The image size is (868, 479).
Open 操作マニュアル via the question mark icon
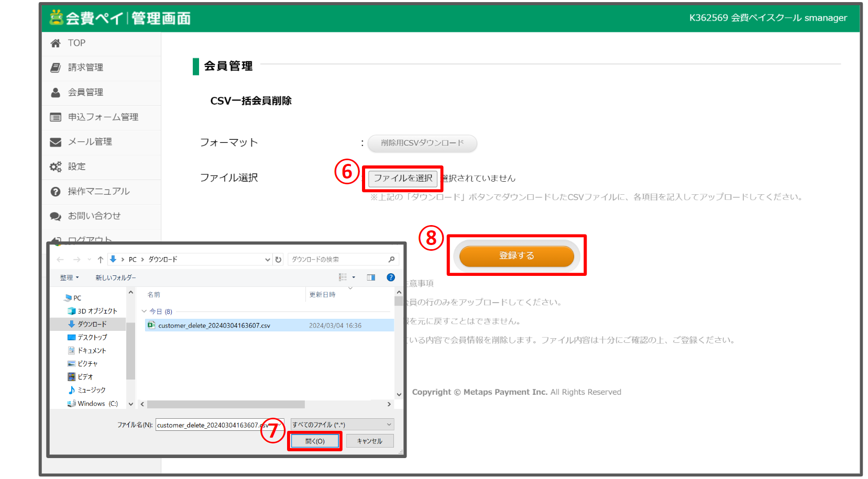pyautogui.click(x=56, y=191)
